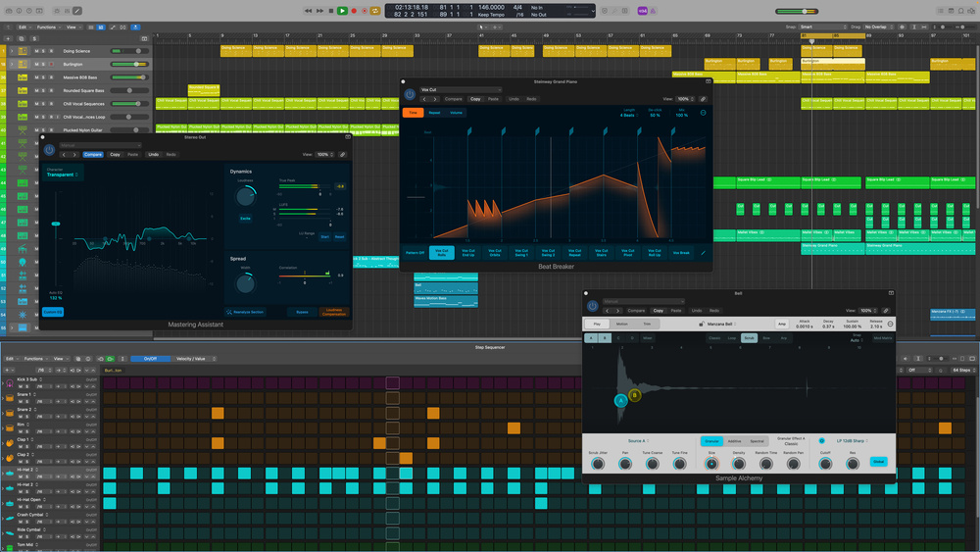Click the Kick 3 Sub drum icon

point(10,378)
